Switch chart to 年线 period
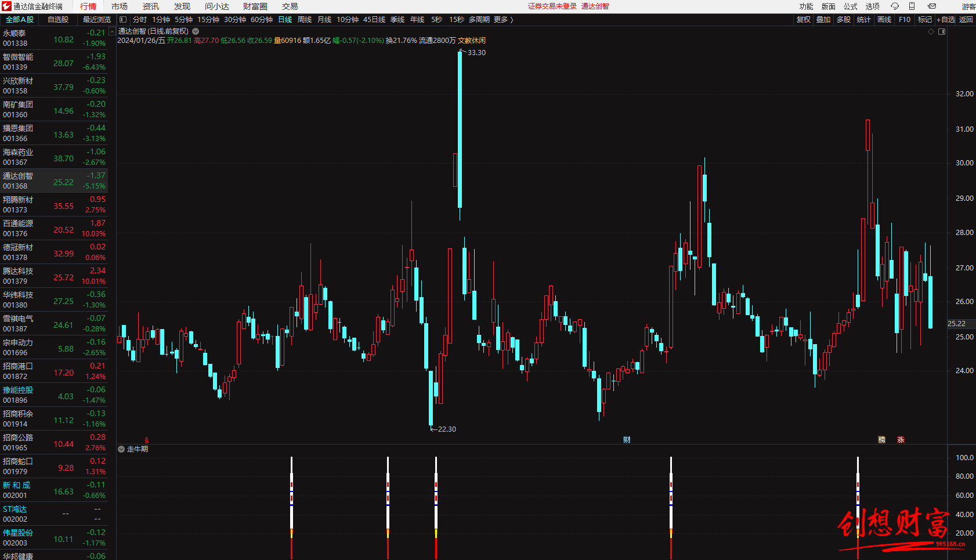 click(417, 20)
